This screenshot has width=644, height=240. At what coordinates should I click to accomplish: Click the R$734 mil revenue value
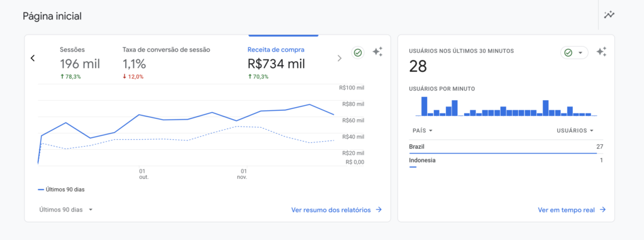(277, 64)
